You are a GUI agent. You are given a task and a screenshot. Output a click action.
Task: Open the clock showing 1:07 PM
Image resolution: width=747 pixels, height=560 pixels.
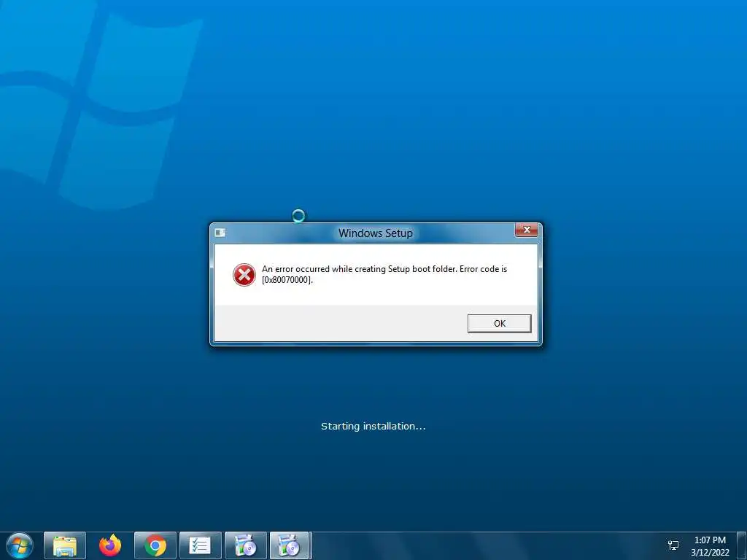(x=710, y=546)
